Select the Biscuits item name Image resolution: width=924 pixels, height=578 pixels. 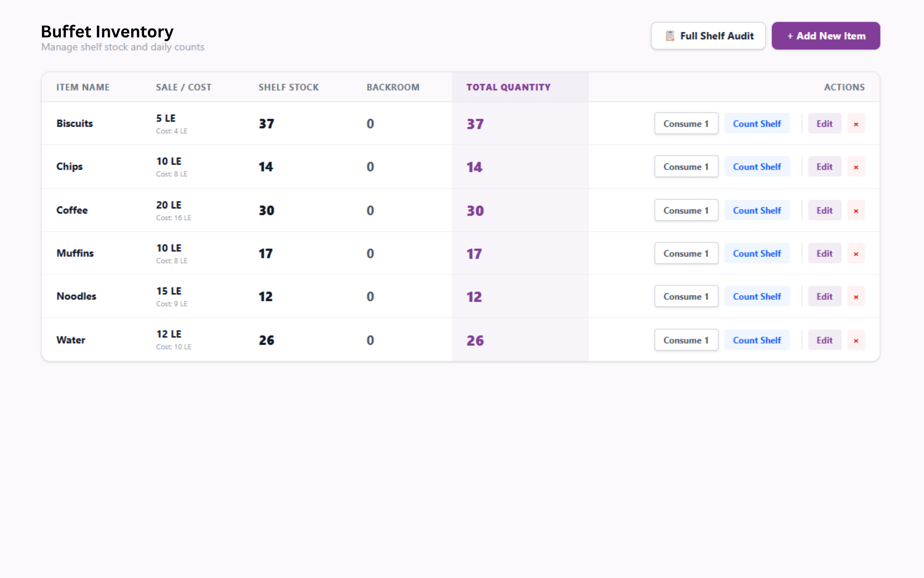(x=75, y=124)
